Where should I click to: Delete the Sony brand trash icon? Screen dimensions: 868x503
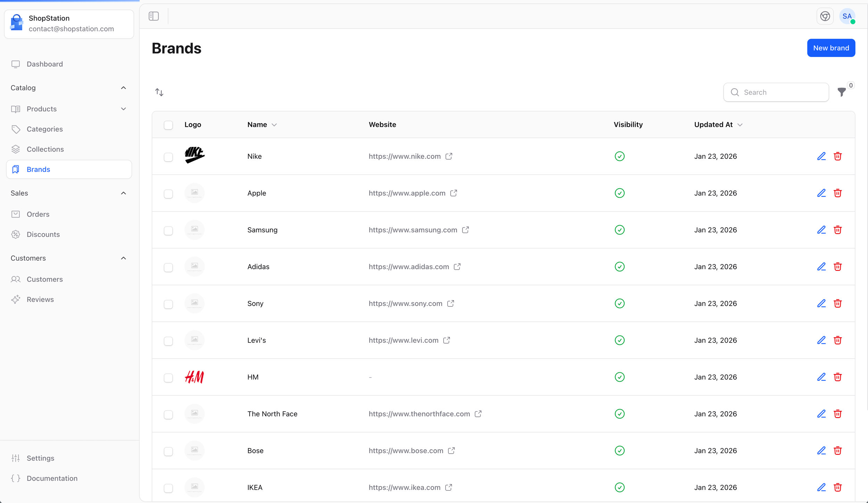837,304
